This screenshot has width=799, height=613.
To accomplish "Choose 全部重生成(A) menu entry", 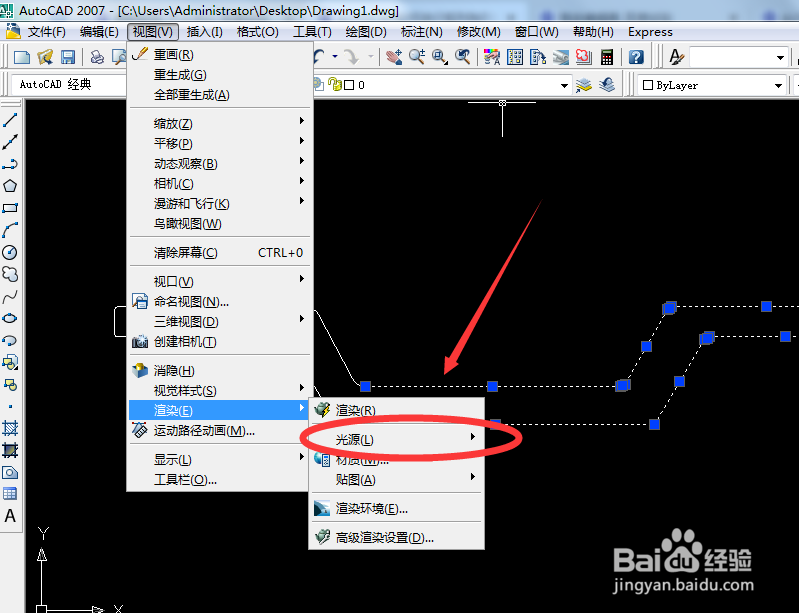I will tap(220, 95).
